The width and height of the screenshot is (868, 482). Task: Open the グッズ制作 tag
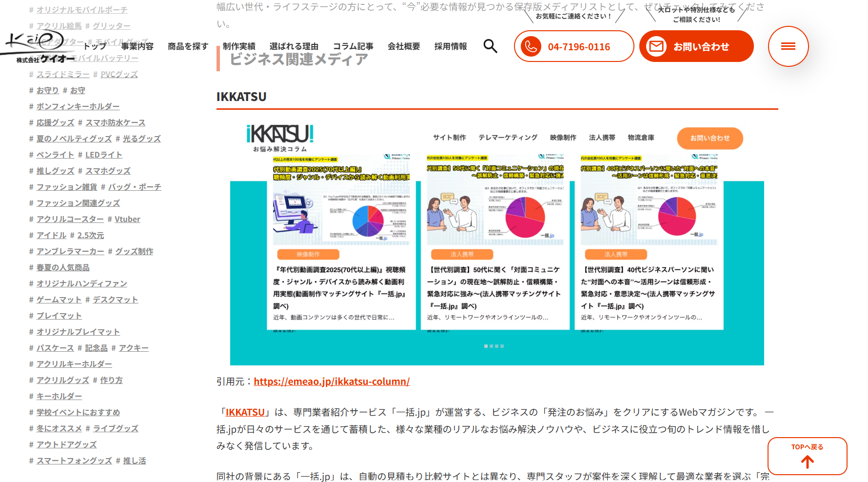(134, 251)
